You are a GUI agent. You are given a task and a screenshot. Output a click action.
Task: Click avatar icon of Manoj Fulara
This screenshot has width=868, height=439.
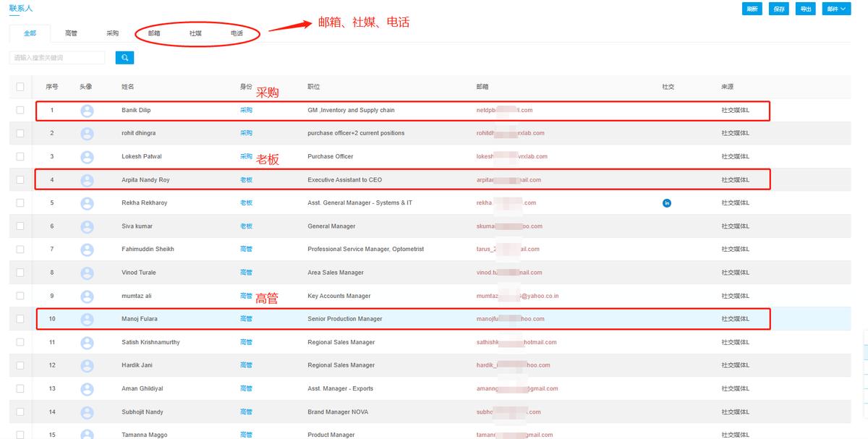[87, 320]
